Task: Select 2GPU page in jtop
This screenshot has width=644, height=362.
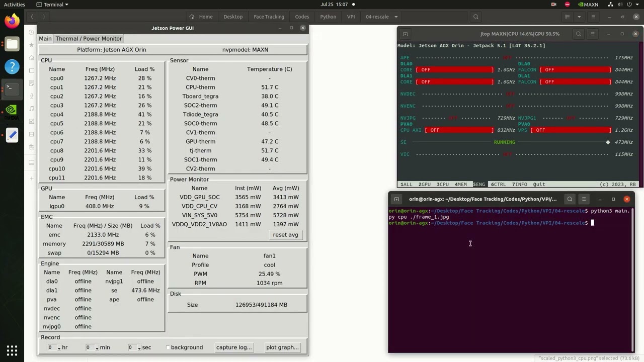Action: (425, 185)
